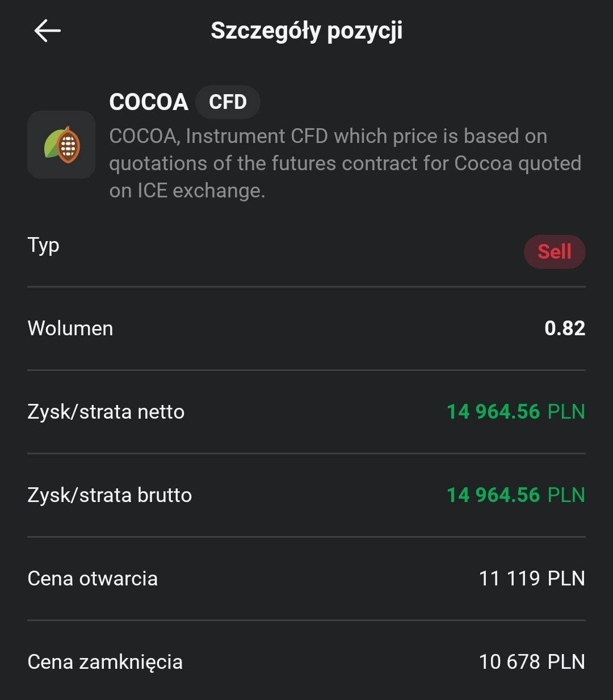Screen dimensions: 613x700
Task: Tap the back arrow icon
Action: [48, 31]
